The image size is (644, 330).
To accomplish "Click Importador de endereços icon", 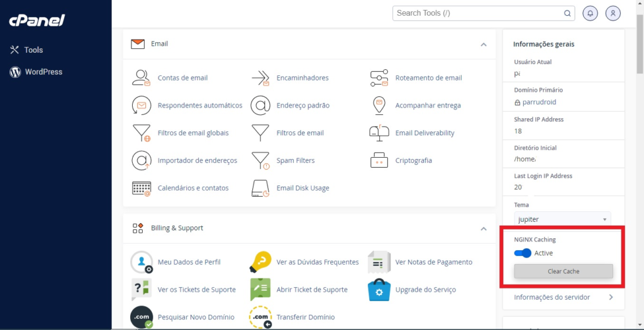I will tap(142, 160).
